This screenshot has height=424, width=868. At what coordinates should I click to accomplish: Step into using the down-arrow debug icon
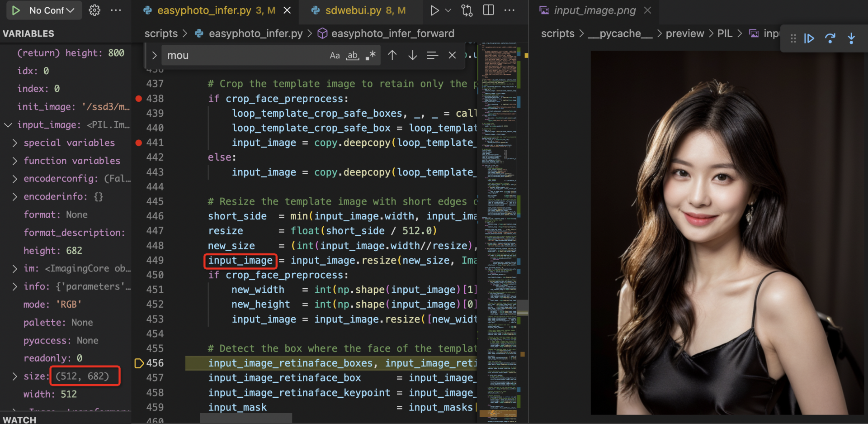point(852,38)
